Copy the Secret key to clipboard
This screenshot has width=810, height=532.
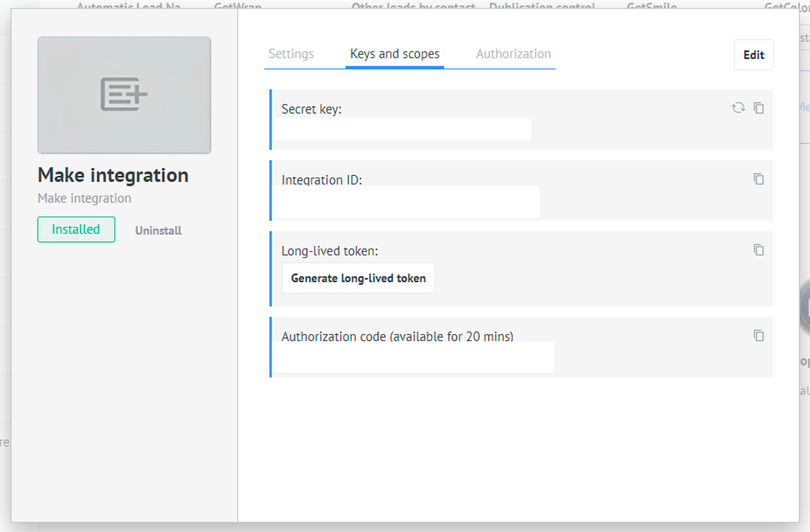pos(758,108)
